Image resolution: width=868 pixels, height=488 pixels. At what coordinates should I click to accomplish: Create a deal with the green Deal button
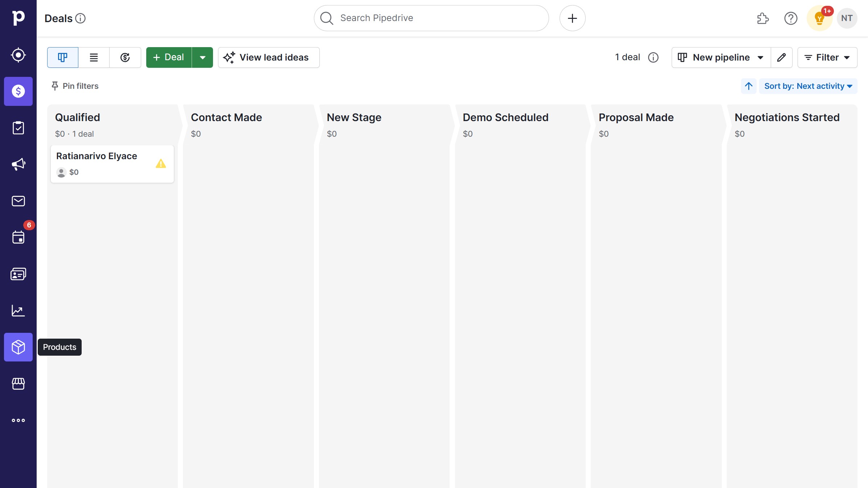pos(168,57)
